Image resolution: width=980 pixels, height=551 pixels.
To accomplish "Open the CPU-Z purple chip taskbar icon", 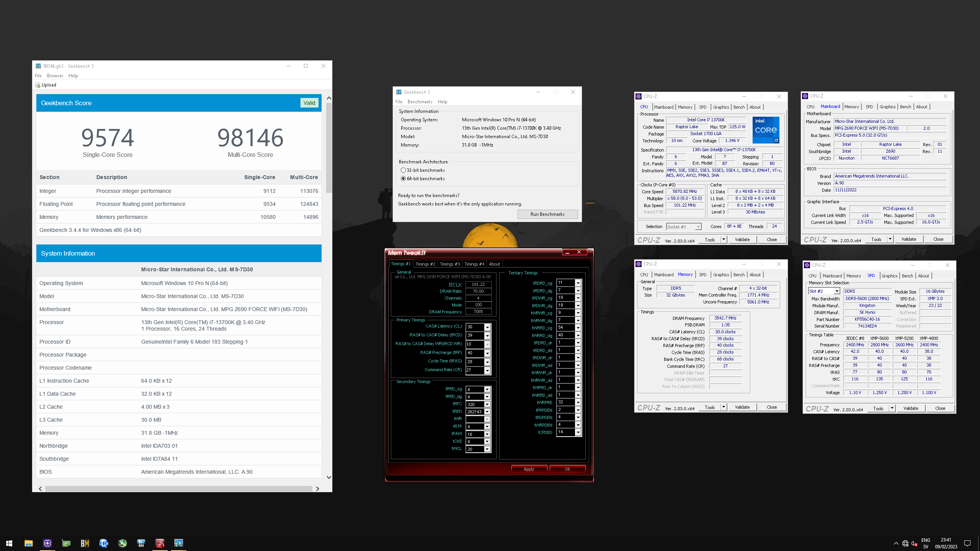I will click(47, 543).
